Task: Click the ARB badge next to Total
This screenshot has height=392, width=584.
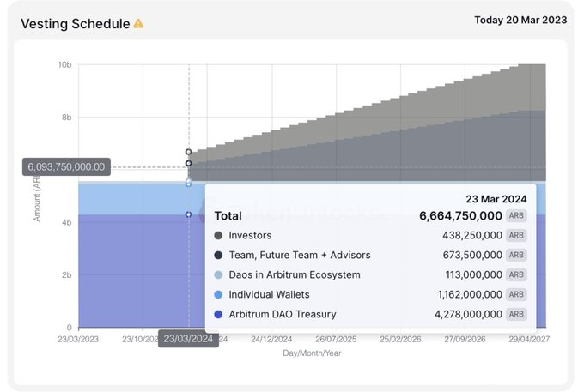Action: [x=516, y=215]
